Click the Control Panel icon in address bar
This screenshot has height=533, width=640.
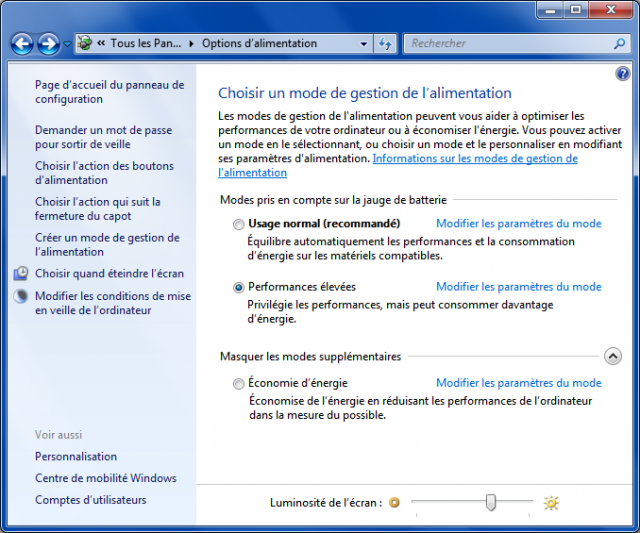point(85,43)
